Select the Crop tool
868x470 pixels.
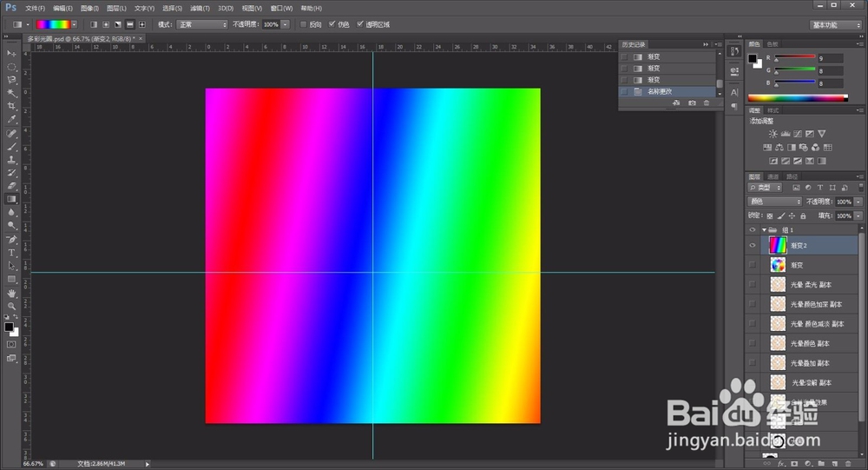pyautogui.click(x=11, y=106)
